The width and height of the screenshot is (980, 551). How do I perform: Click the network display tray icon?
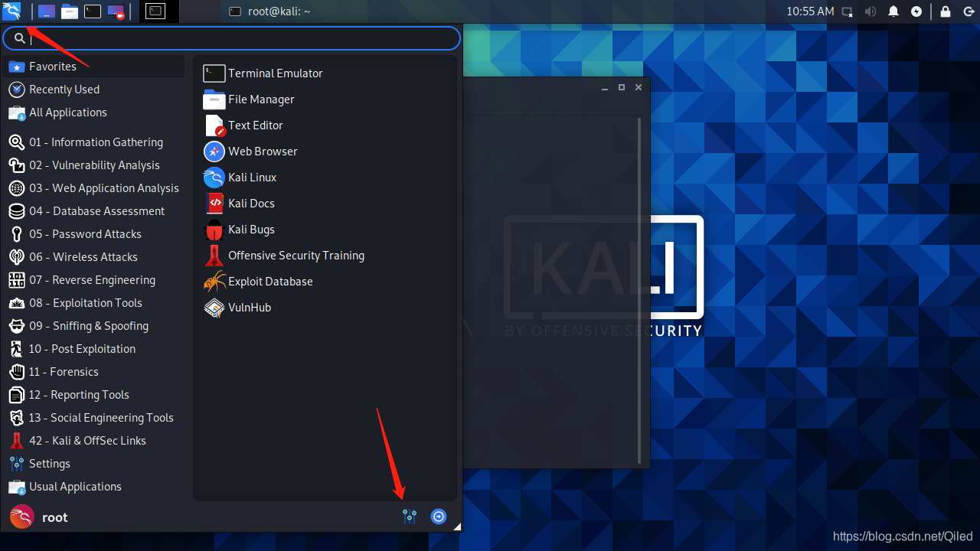[848, 11]
